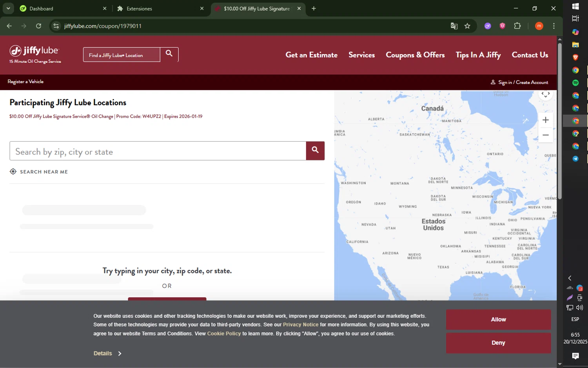This screenshot has width=588, height=368.
Task: Open a new browser tab
Action: coord(314,8)
